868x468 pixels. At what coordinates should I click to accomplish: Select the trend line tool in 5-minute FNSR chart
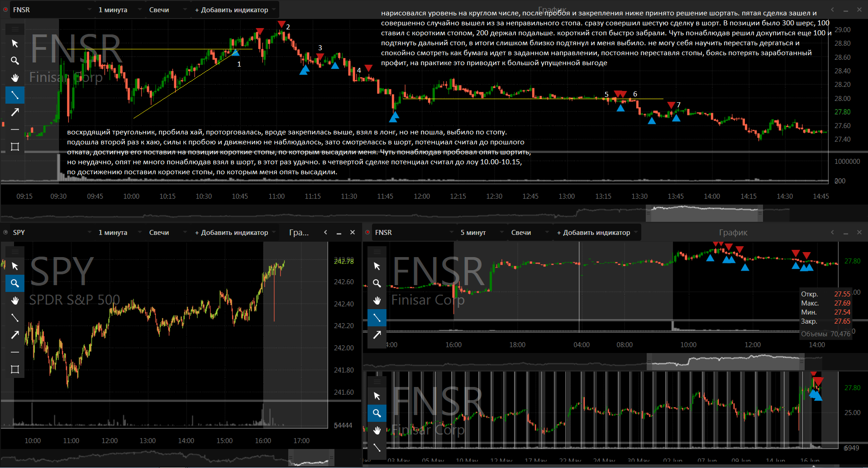[x=377, y=318]
